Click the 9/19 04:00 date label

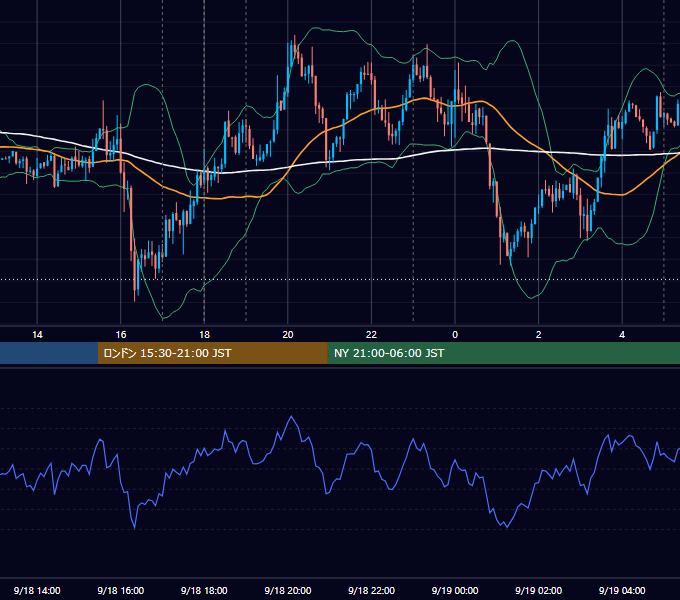tap(622, 590)
